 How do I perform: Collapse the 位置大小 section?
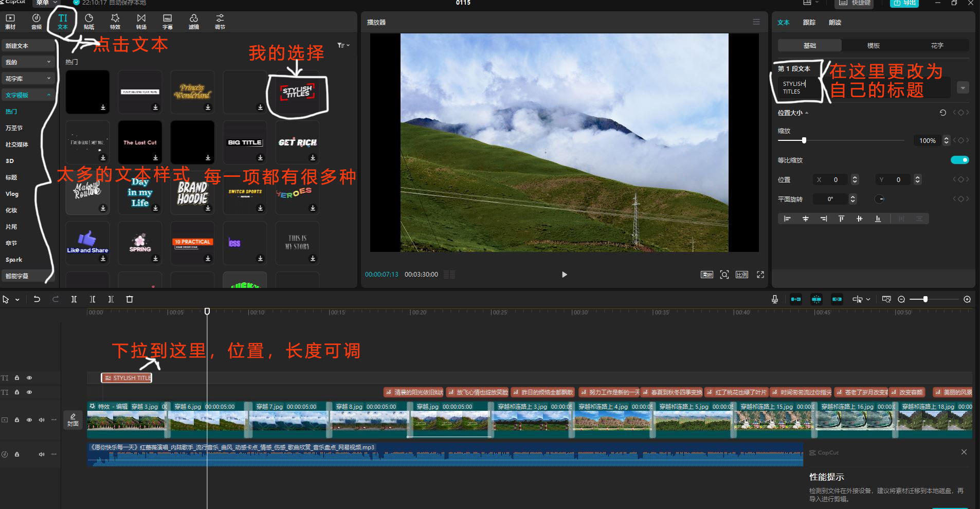[x=807, y=113]
